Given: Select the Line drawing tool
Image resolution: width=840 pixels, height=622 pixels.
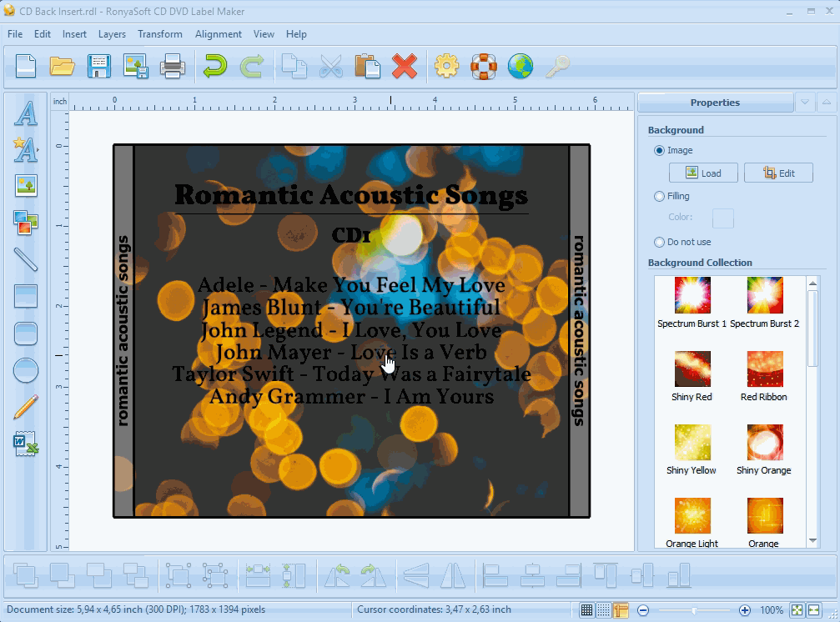Looking at the screenshot, I should 26,259.
